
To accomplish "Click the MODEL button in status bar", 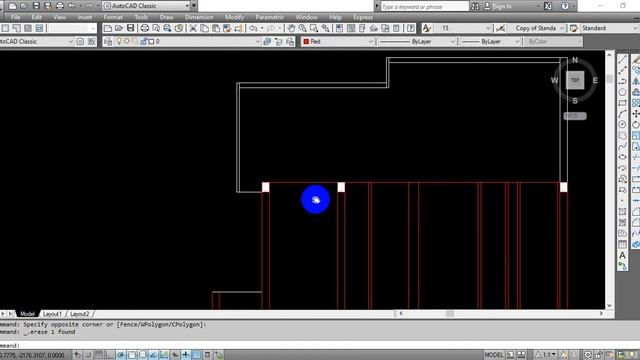I will [493, 355].
